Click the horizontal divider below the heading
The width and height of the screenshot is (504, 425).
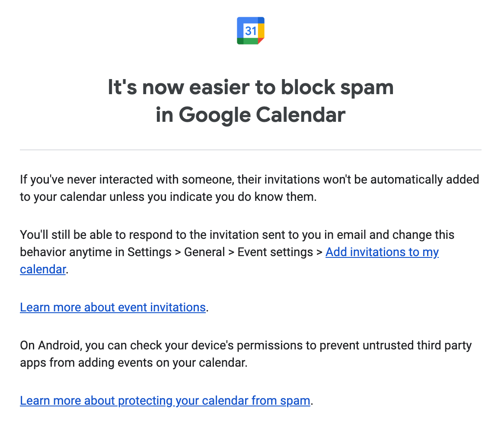(250, 150)
